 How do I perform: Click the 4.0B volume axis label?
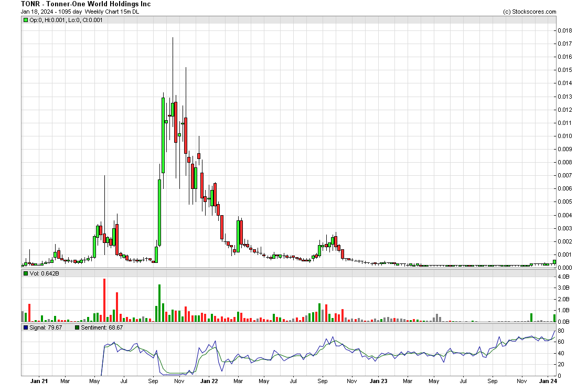(x=564, y=277)
